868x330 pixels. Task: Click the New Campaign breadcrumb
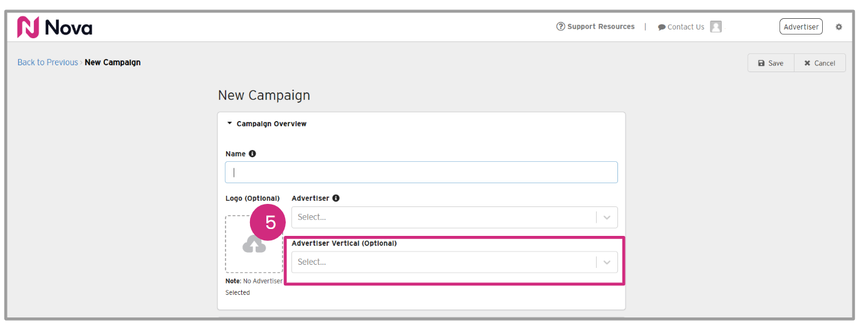click(x=112, y=62)
